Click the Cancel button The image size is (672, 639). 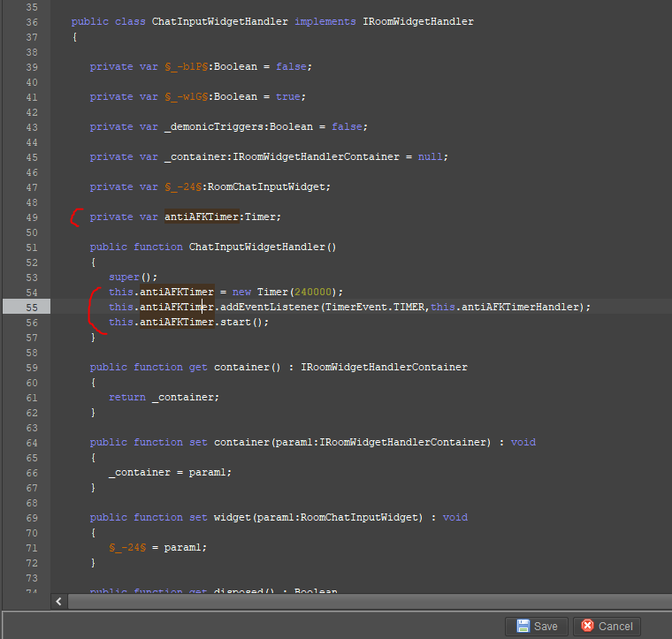pyautogui.click(x=607, y=626)
